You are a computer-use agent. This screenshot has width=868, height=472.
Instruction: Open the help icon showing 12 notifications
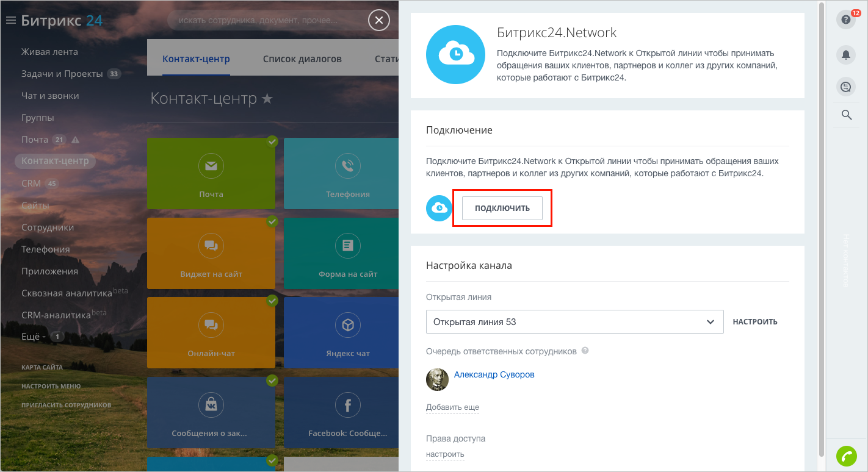click(x=845, y=20)
